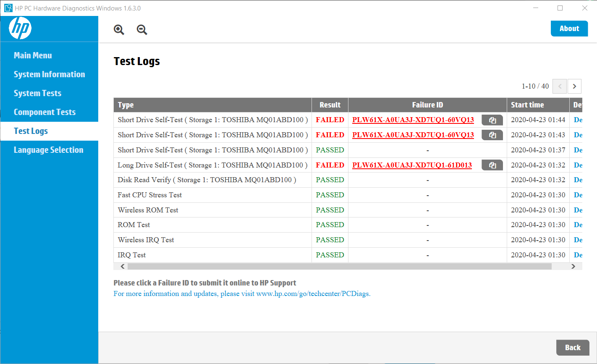Select the zoom in magnifier icon
This screenshot has width=597, height=364.
point(119,30)
